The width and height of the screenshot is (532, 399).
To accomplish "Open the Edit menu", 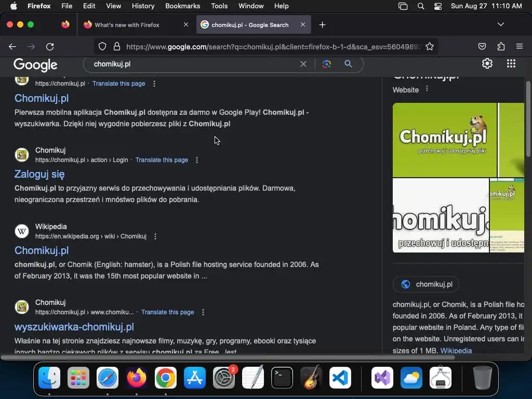I will pos(89,6).
